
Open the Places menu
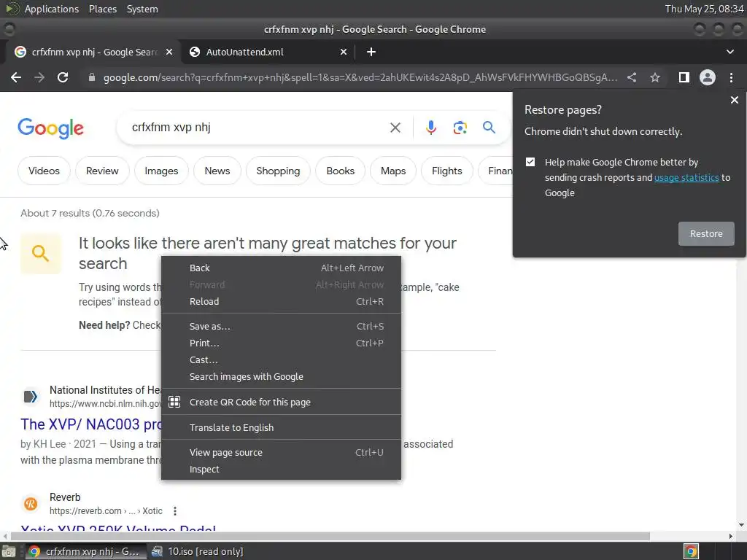click(102, 9)
